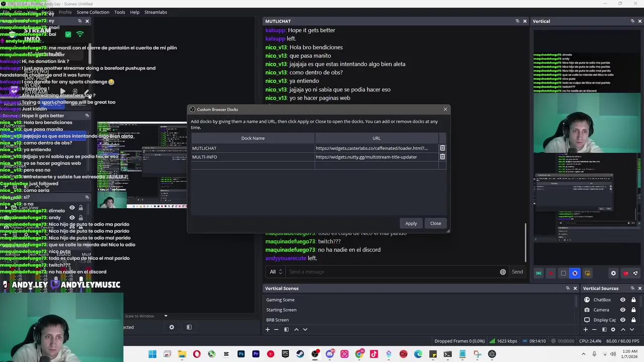Open chat settings gear next to Send
Screen dimensions: 644x362
[503, 272]
